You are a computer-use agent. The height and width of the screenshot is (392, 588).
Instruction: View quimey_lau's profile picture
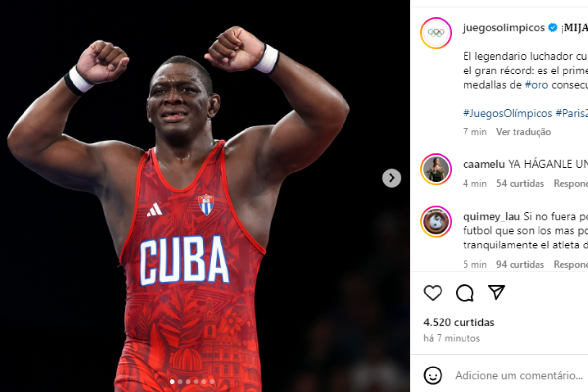[x=436, y=221]
